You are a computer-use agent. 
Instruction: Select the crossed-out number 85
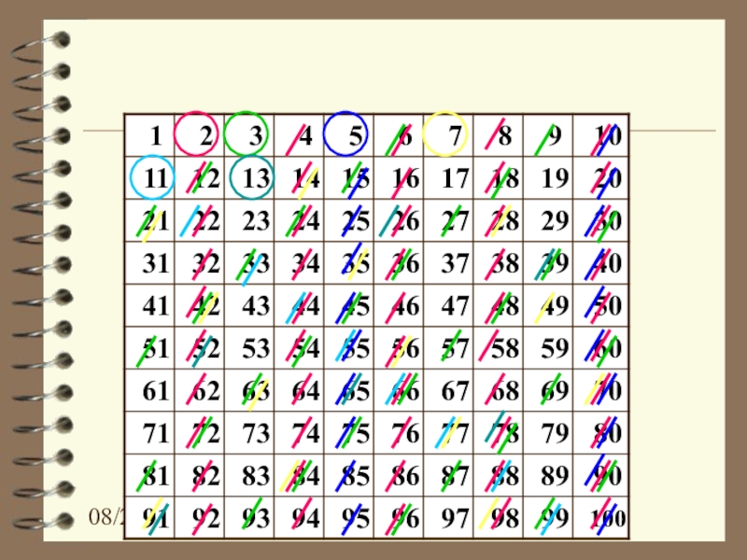pyautogui.click(x=349, y=474)
